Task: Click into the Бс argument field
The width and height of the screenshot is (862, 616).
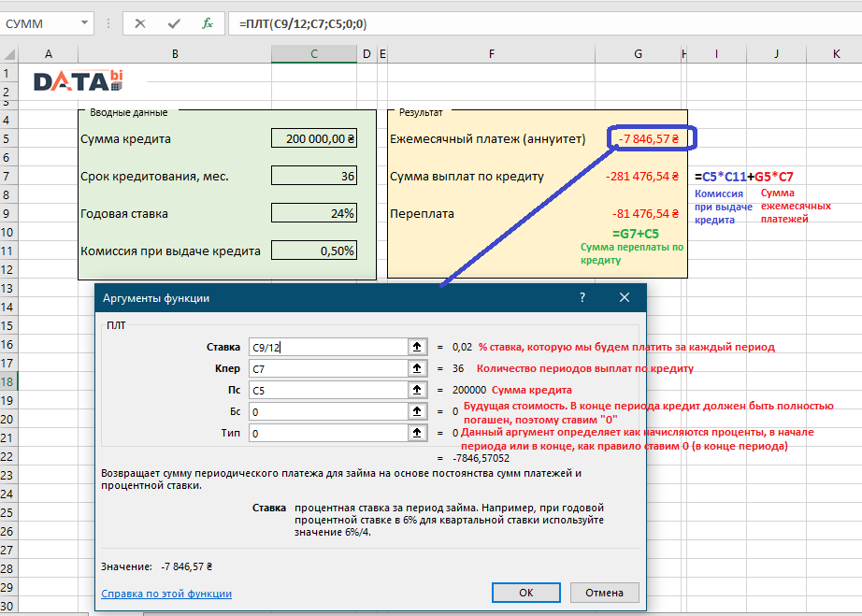Action: point(328,411)
